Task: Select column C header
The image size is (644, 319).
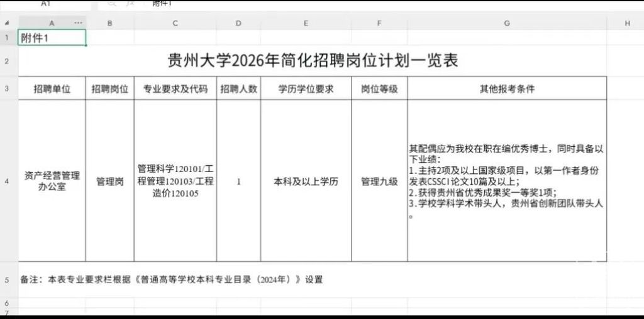Action: (x=175, y=23)
